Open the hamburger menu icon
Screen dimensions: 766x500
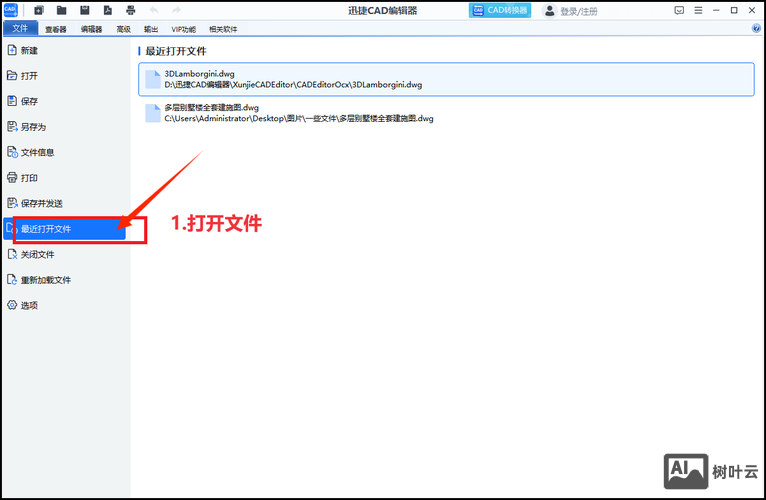(699, 10)
